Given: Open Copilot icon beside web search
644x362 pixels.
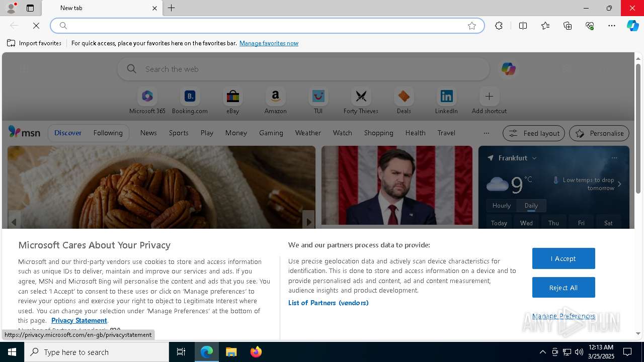Looking at the screenshot, I should (508, 69).
